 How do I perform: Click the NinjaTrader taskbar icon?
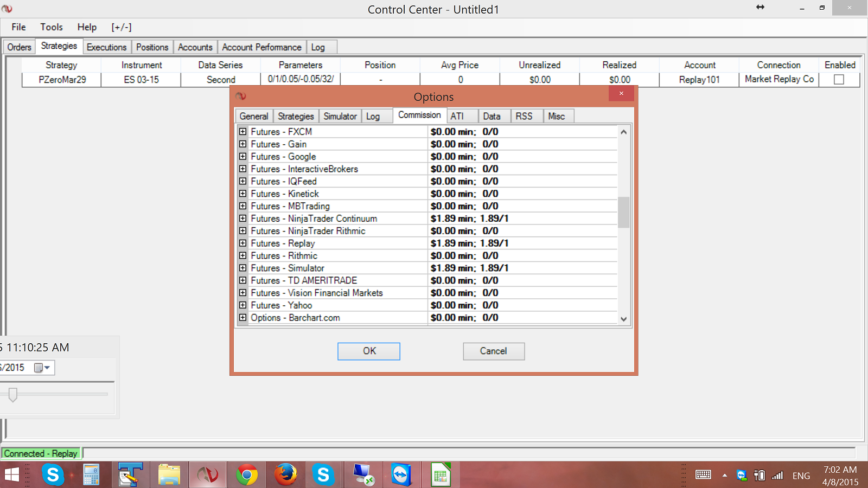207,475
